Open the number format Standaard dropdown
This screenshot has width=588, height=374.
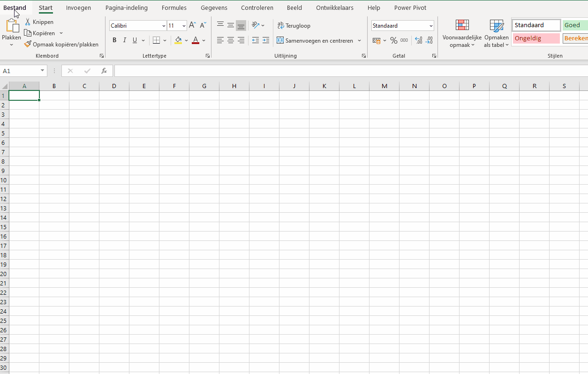431,25
